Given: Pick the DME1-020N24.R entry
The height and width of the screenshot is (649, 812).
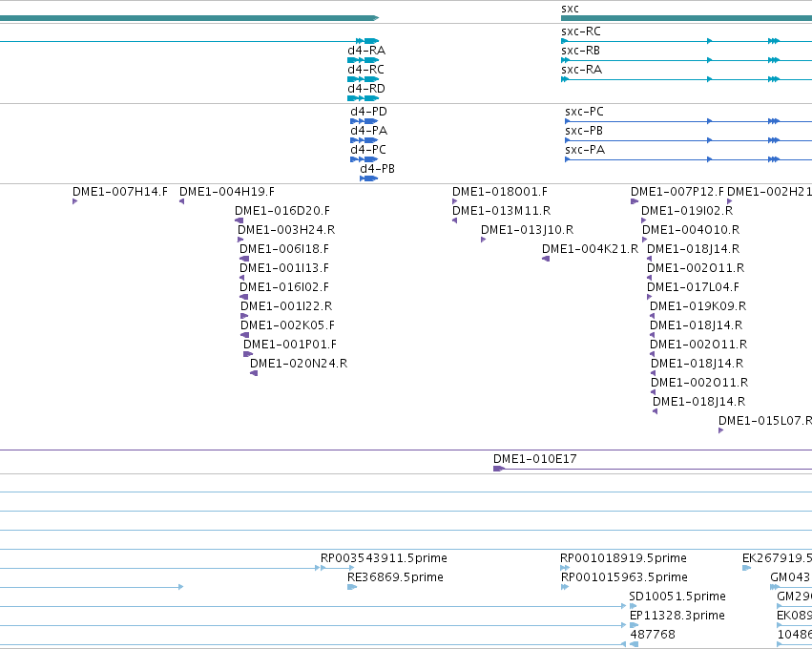Looking at the screenshot, I should [x=299, y=365].
